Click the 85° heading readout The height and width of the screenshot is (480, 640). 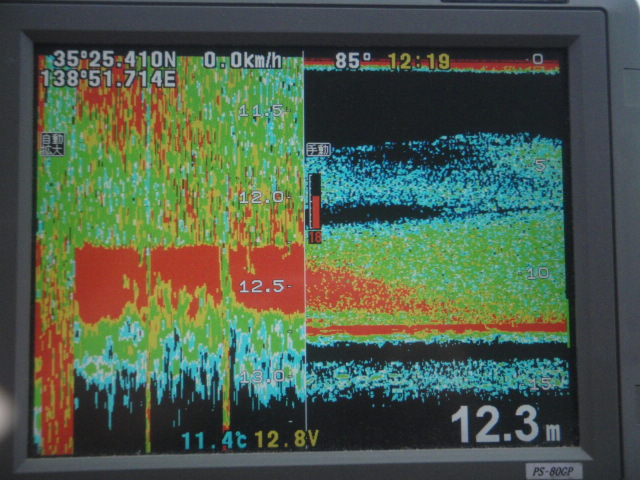(352, 61)
